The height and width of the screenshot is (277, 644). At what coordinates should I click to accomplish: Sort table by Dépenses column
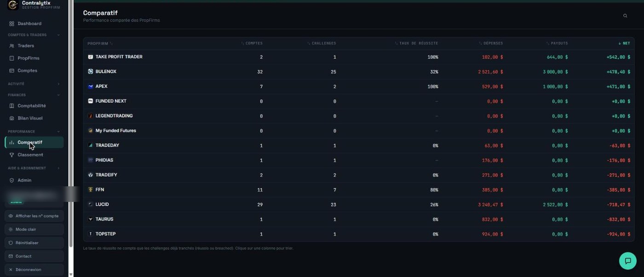(490, 43)
